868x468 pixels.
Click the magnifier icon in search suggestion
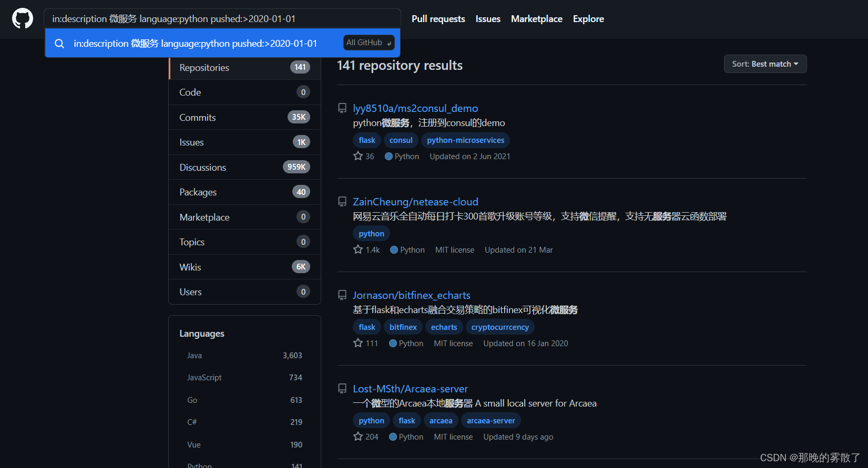coord(59,44)
